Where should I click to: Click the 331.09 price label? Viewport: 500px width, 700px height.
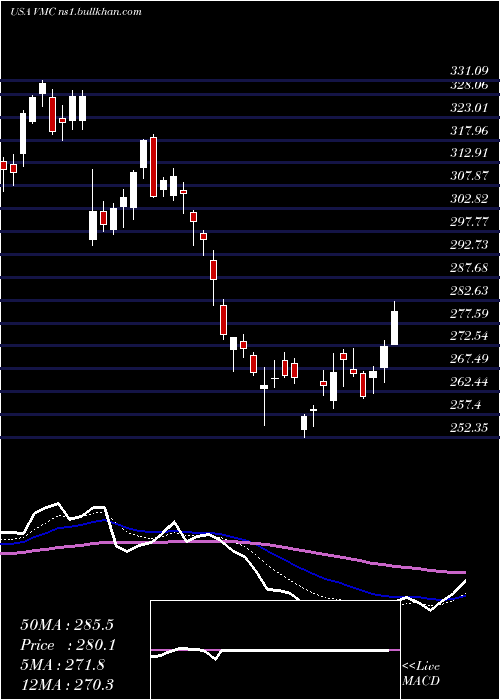click(469, 71)
